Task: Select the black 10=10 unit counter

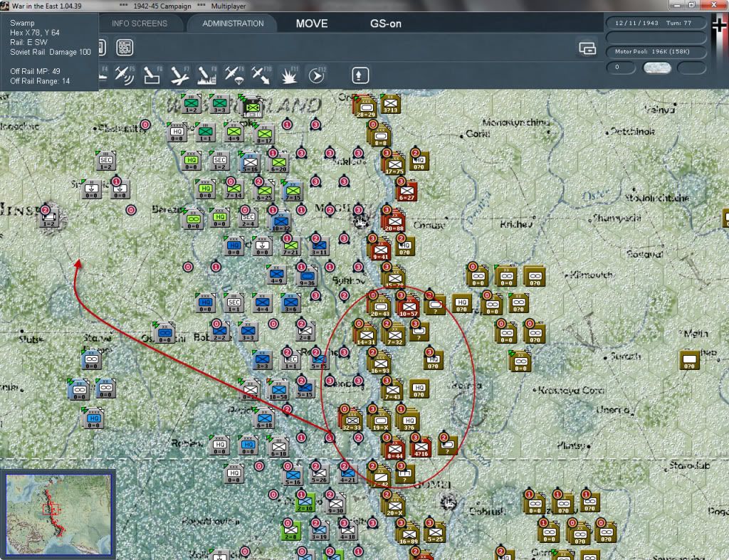Action: tap(252, 108)
